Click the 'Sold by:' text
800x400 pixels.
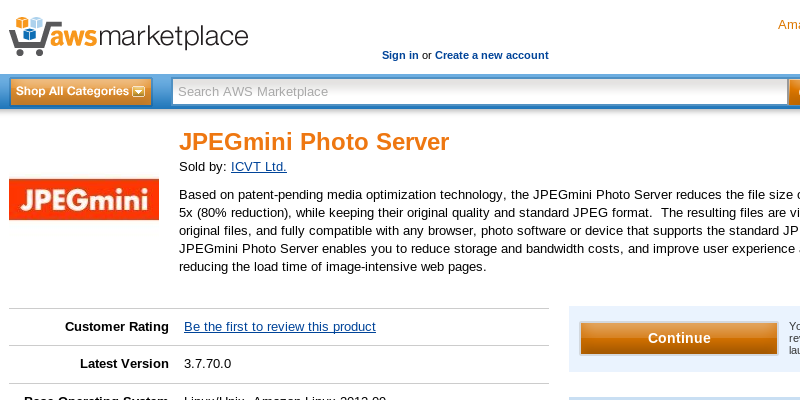point(203,167)
